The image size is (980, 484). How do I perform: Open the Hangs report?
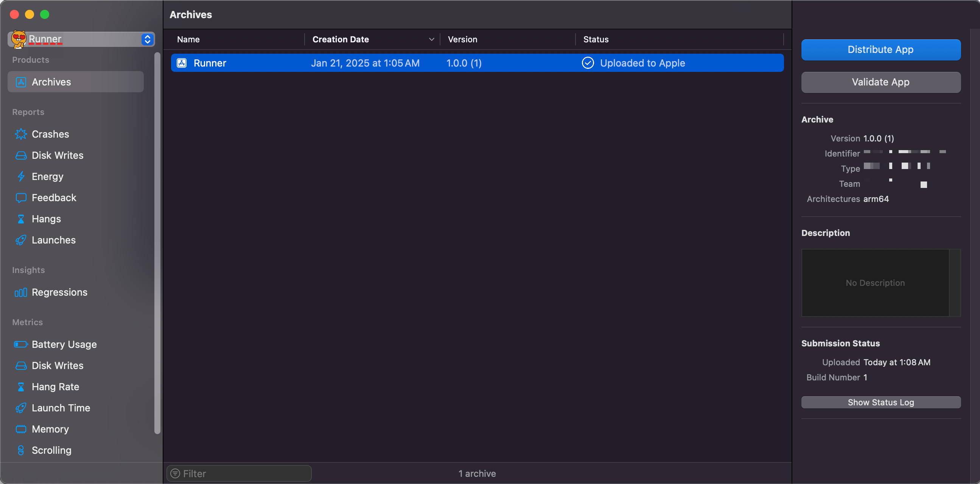pyautogui.click(x=47, y=219)
